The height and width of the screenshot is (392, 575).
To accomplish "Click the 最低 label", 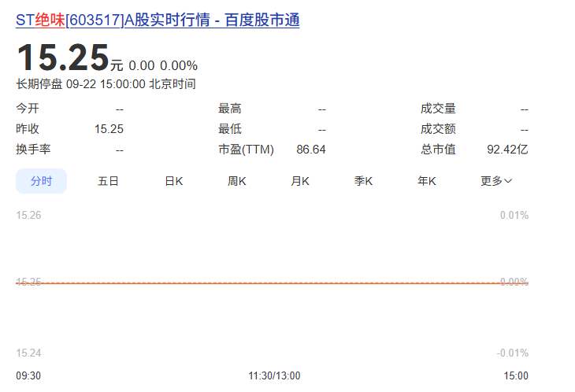I will click(230, 129).
